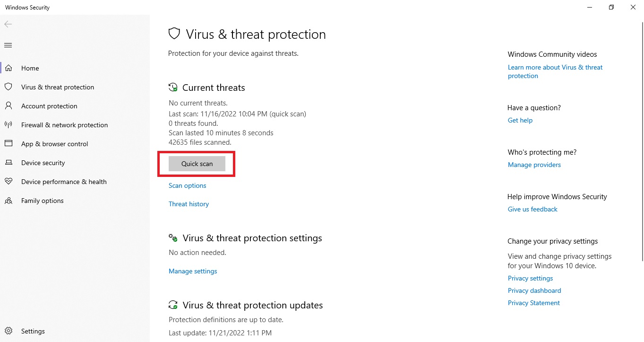Click the Account protection person icon
This screenshot has height=342, width=644.
(x=8, y=106)
